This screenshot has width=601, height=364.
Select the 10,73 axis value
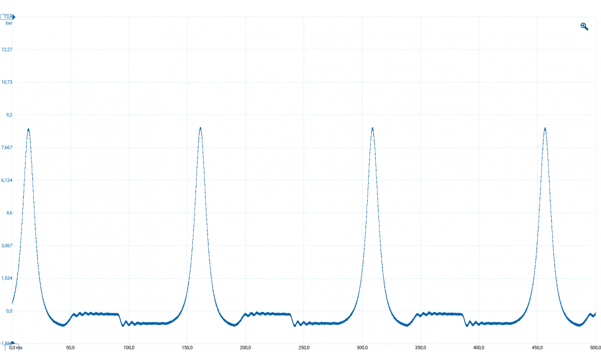[7, 82]
